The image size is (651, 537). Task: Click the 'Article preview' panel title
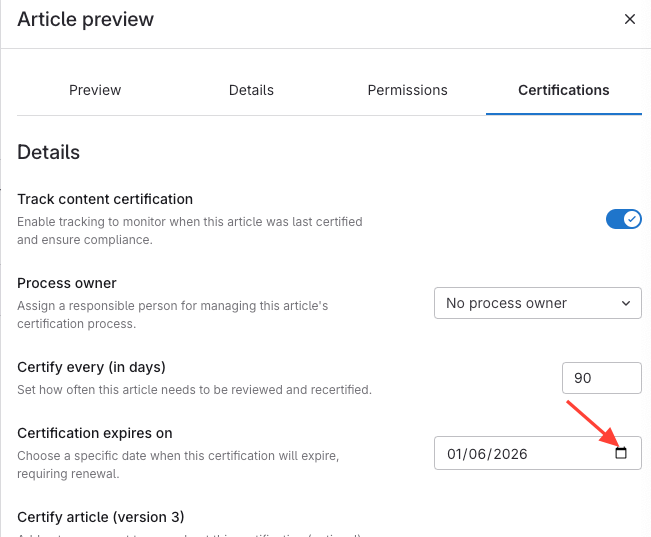click(86, 19)
